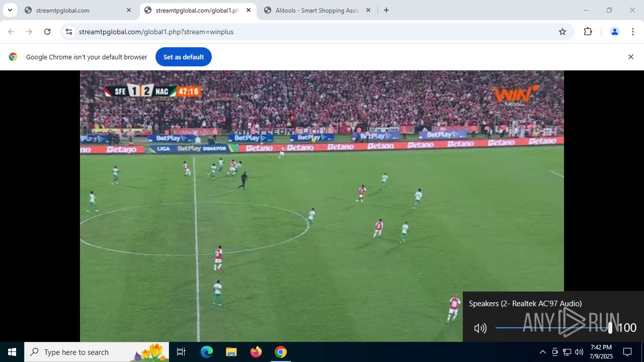Click the system tray icon beside the hidden-icons arrow
Screen dimensions: 644x362
pos(555,352)
